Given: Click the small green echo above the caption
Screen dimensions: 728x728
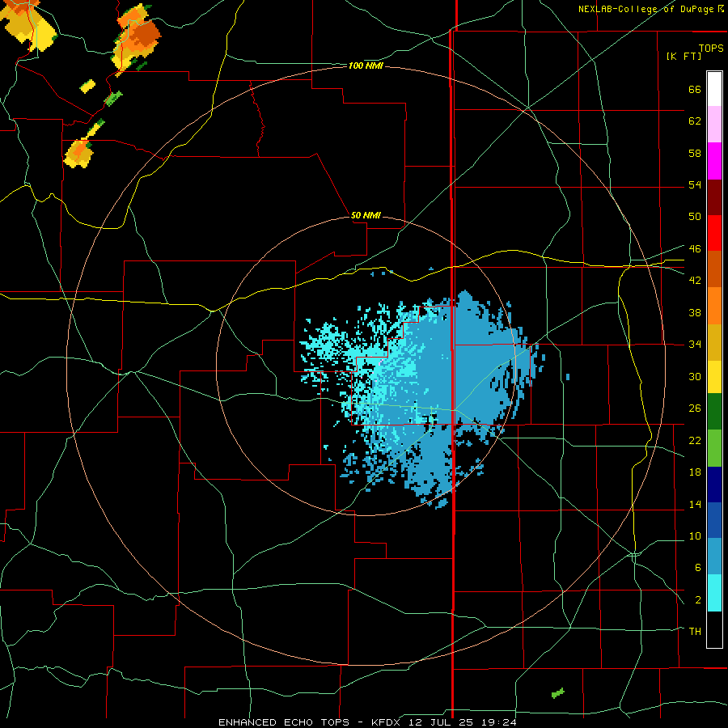Looking at the screenshot, I should 557,692.
